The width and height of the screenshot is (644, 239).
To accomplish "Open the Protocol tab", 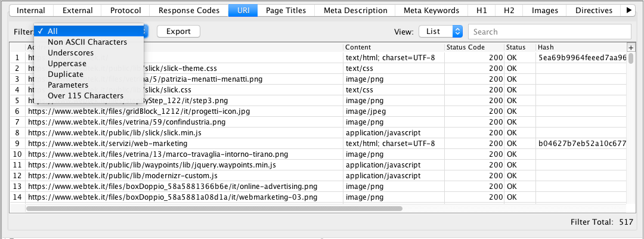I will point(126,11).
